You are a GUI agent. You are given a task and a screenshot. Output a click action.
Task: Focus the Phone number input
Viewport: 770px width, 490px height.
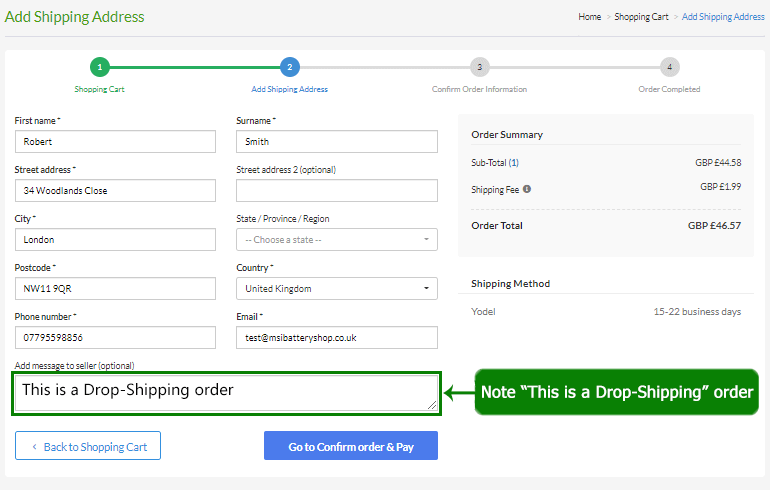pos(115,338)
